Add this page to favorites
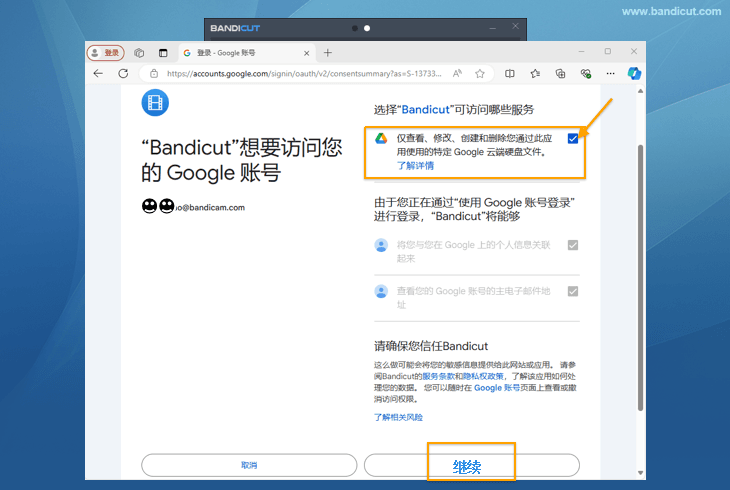The image size is (730, 490). [x=480, y=73]
